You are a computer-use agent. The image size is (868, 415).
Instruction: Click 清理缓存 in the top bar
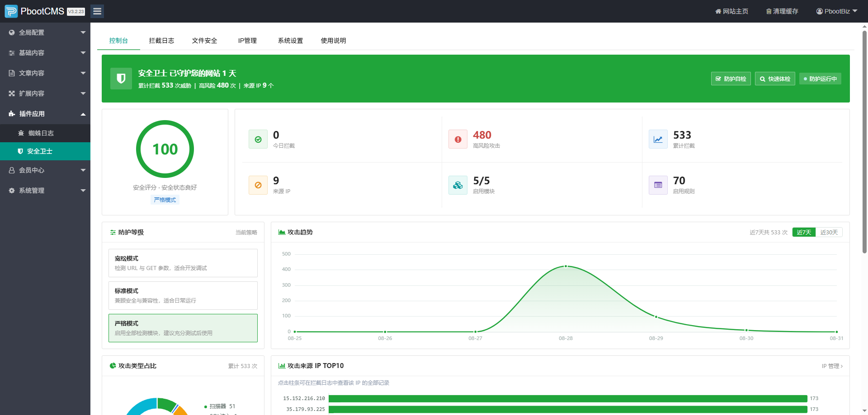pos(782,11)
